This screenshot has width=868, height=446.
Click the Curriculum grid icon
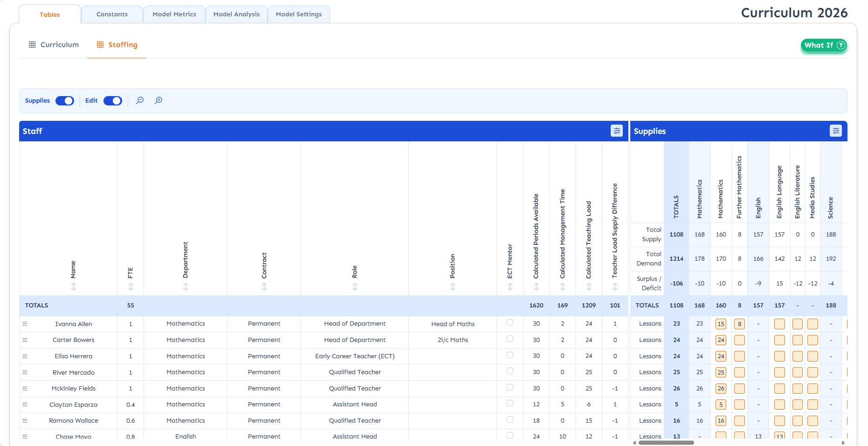coord(32,45)
